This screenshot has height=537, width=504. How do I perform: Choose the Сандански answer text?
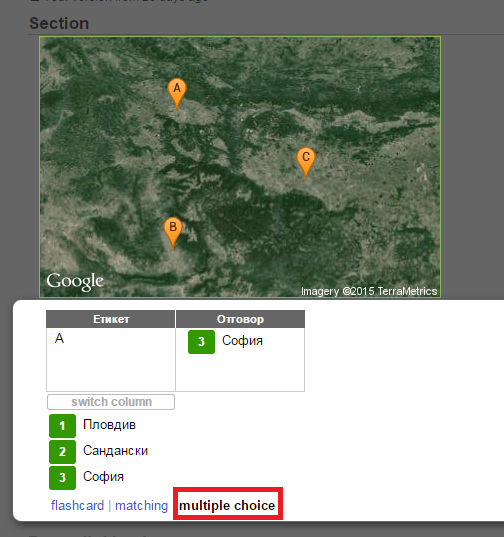115,451
